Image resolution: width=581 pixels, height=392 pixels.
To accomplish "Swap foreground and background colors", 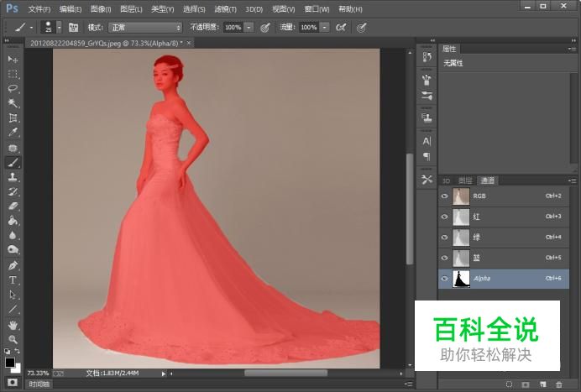I will coord(18,351).
